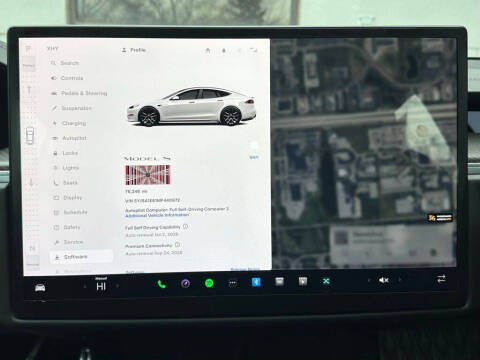Open the purple camera app in dock
This screenshot has height=360, width=480.
point(185,284)
